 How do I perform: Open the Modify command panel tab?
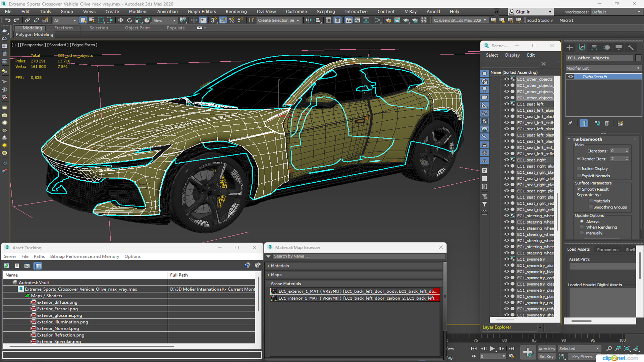pos(582,47)
